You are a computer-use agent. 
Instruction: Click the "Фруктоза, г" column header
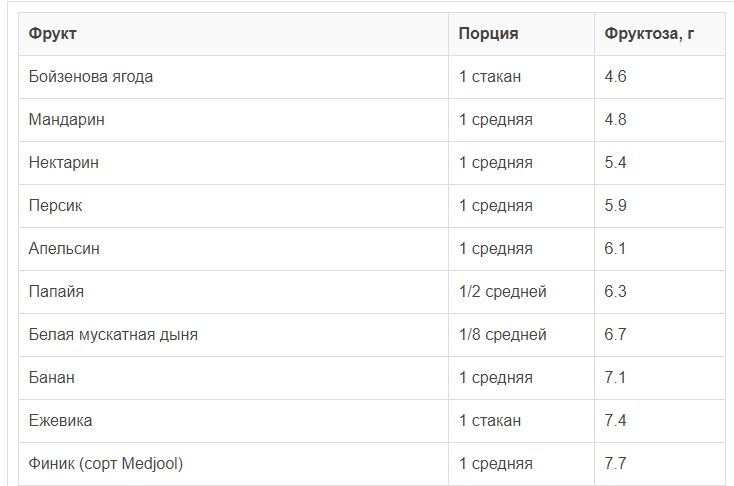pos(649,34)
